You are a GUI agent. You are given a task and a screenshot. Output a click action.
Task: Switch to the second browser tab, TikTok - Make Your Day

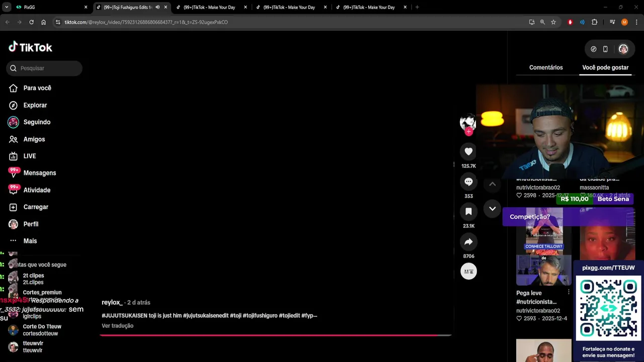(x=211, y=8)
